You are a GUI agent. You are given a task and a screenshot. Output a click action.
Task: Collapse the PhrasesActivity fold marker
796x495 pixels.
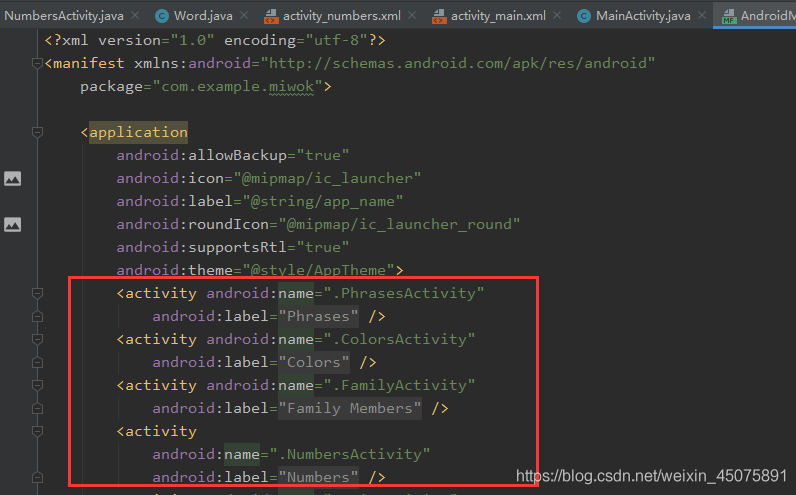pos(37,293)
